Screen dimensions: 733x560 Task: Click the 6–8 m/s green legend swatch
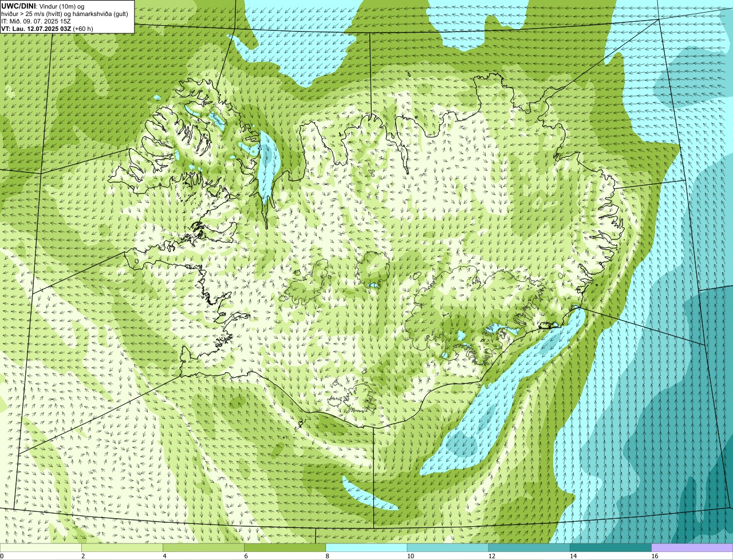285,547
